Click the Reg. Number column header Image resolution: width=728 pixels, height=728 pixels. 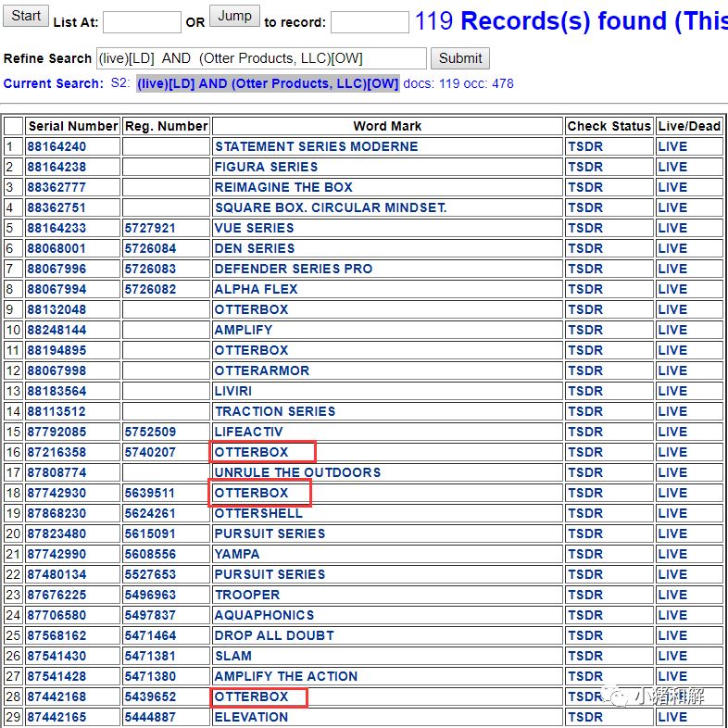[x=166, y=126]
